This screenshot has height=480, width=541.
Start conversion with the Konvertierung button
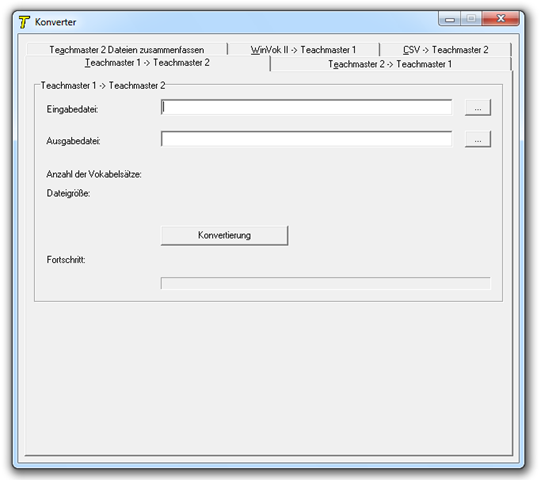pos(225,235)
